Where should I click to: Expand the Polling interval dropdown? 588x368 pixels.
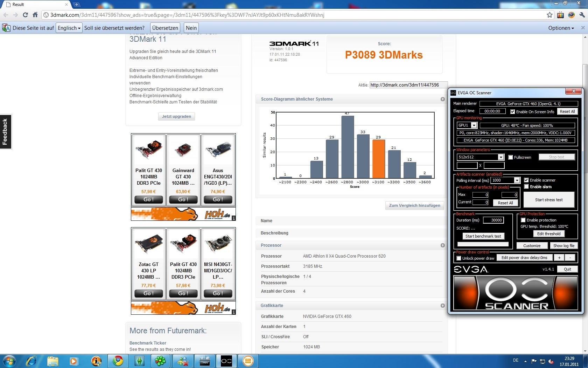[x=517, y=180]
